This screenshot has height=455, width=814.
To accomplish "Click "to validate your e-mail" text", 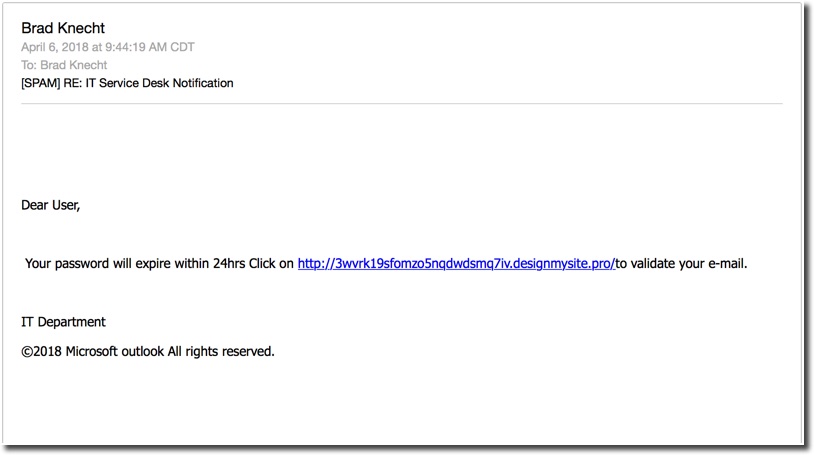I will (x=681, y=264).
